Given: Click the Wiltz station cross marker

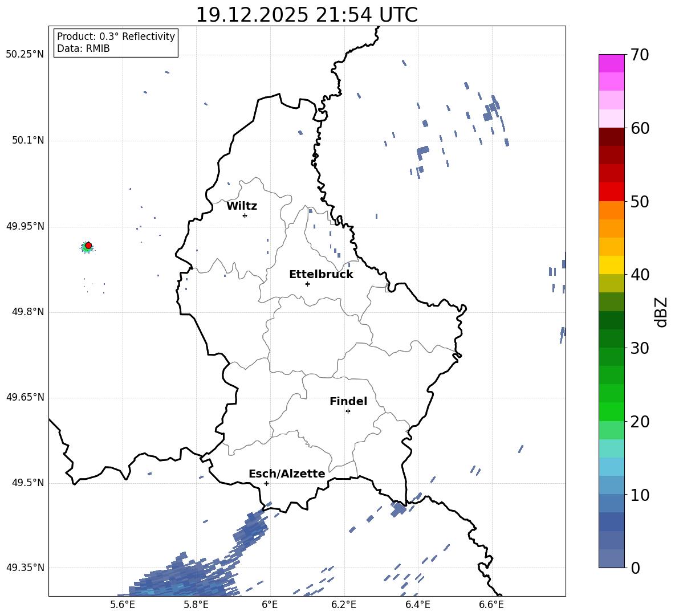Looking at the screenshot, I should (x=245, y=215).
